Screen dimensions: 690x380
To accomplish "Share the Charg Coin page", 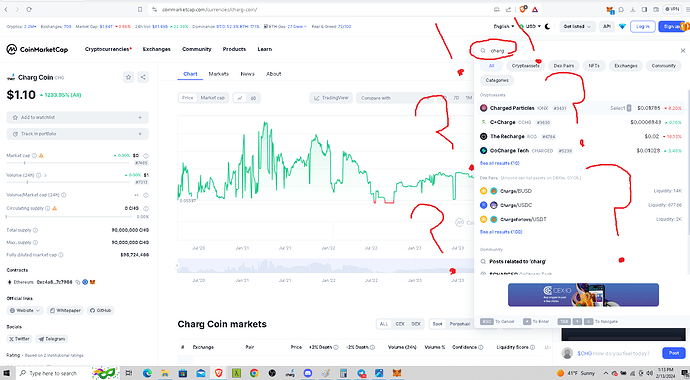I will (143, 77).
